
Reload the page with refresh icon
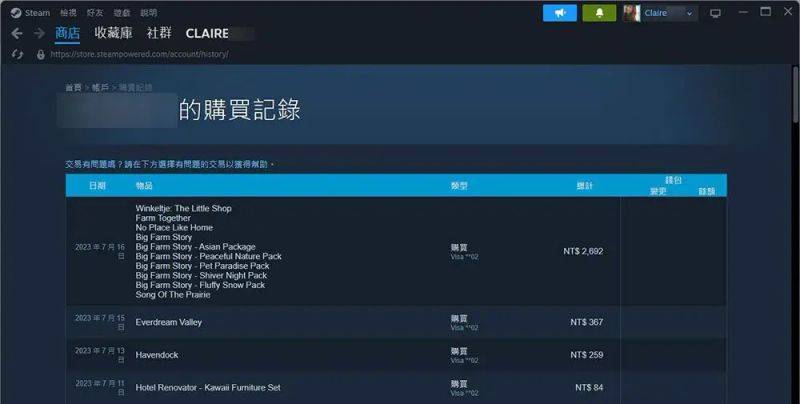[17, 54]
